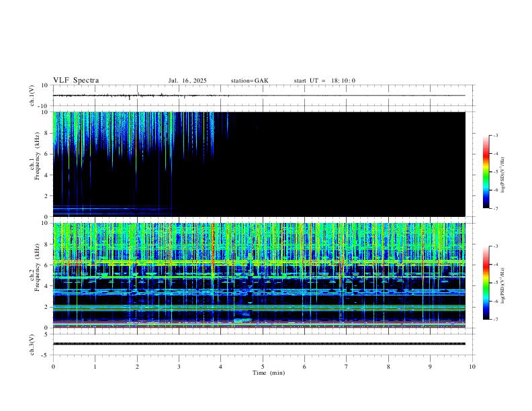Click the ch.1 PSD color scale bar
This screenshot has height=411, width=532.
coord(486,172)
